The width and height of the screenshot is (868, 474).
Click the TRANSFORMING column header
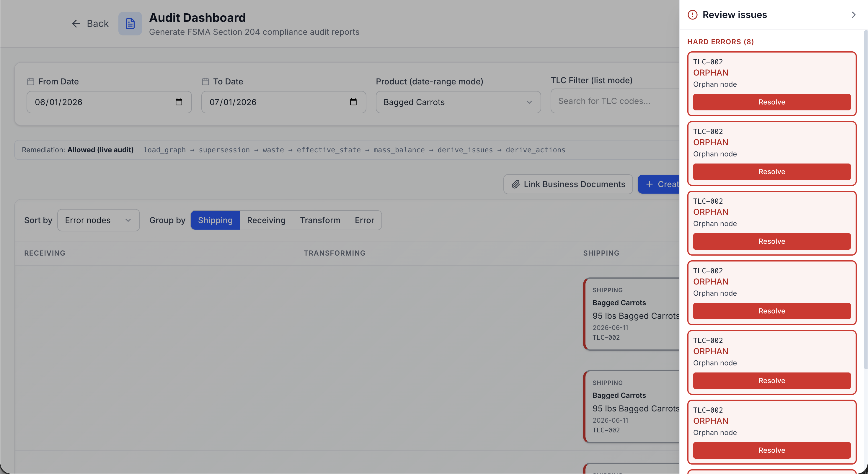point(335,253)
